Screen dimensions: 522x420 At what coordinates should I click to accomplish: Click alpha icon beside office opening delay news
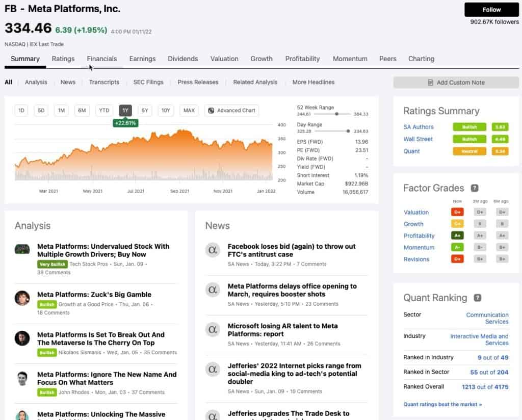pos(213,290)
